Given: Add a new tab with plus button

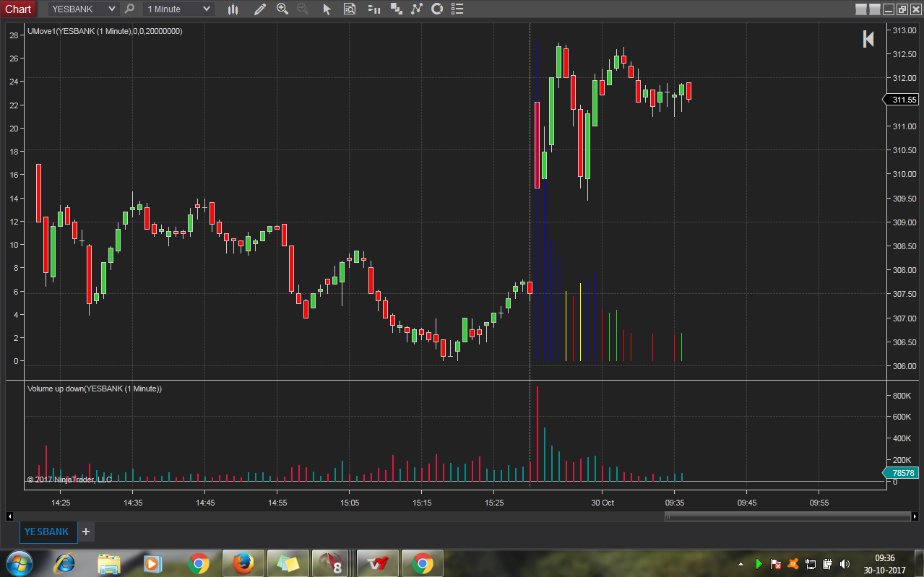Looking at the screenshot, I should coord(85,532).
